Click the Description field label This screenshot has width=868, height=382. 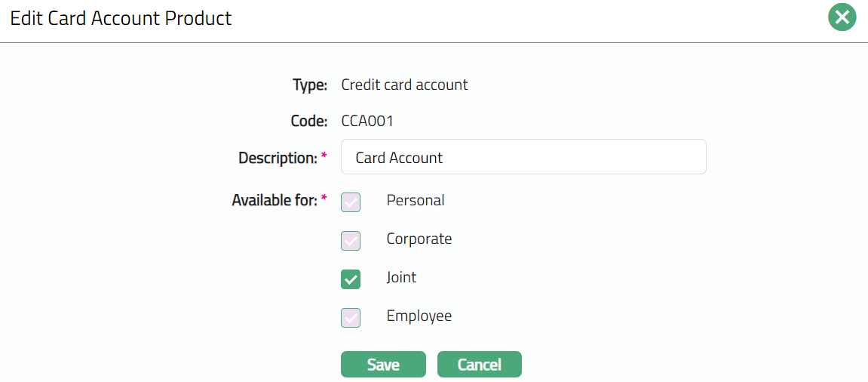click(278, 159)
